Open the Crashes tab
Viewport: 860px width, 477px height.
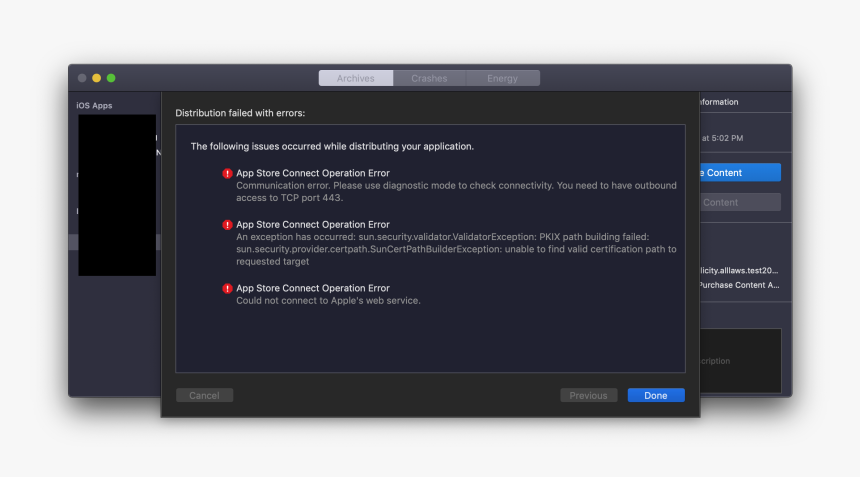[429, 78]
